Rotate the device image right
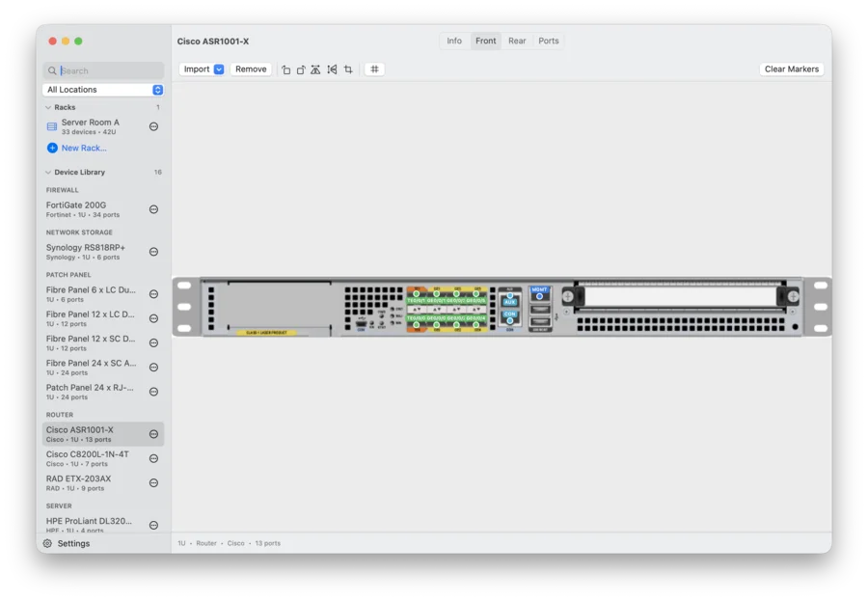Viewport: 868px width, 601px height. coord(301,69)
